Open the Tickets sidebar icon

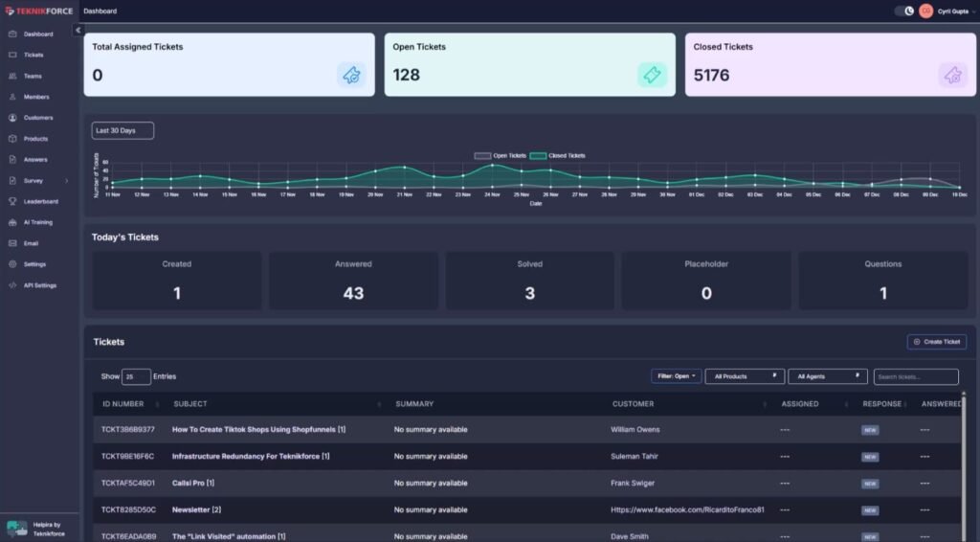pos(12,55)
